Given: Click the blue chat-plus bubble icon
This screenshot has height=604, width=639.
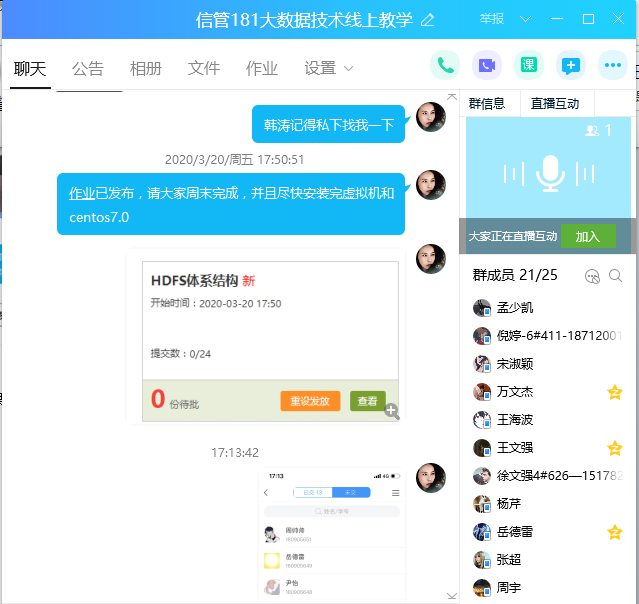Looking at the screenshot, I should [x=570, y=66].
